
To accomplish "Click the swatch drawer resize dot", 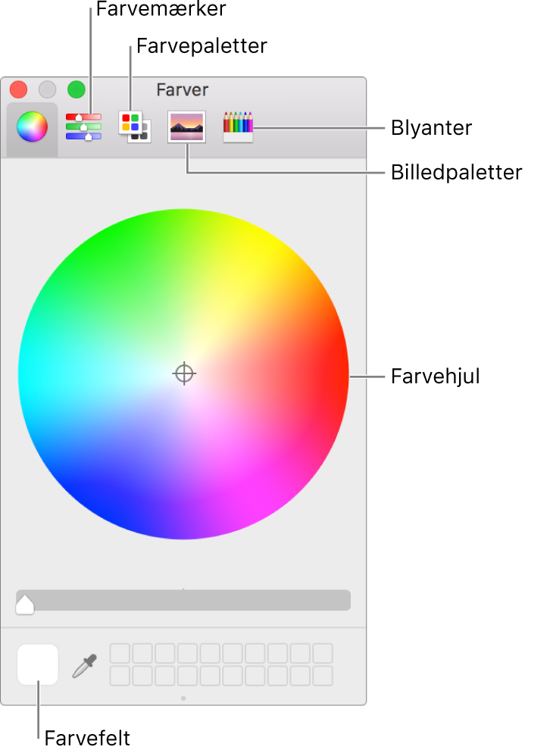I will pyautogui.click(x=183, y=698).
